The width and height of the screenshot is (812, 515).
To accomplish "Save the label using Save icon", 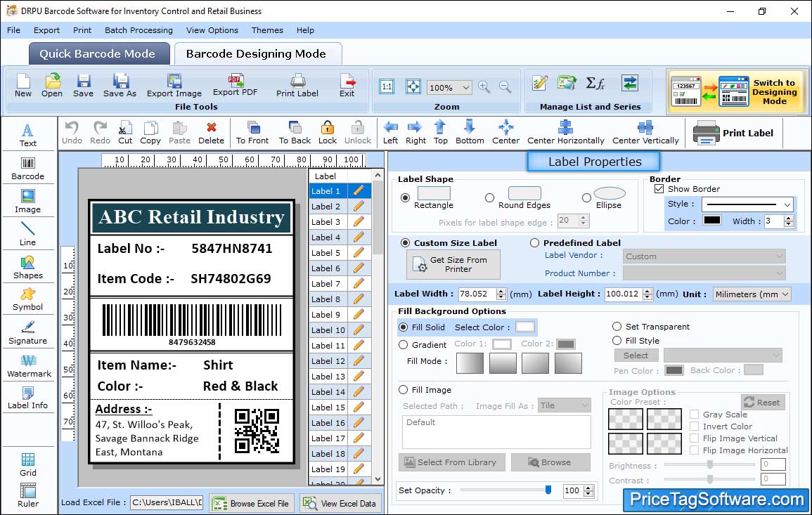I will point(83,86).
